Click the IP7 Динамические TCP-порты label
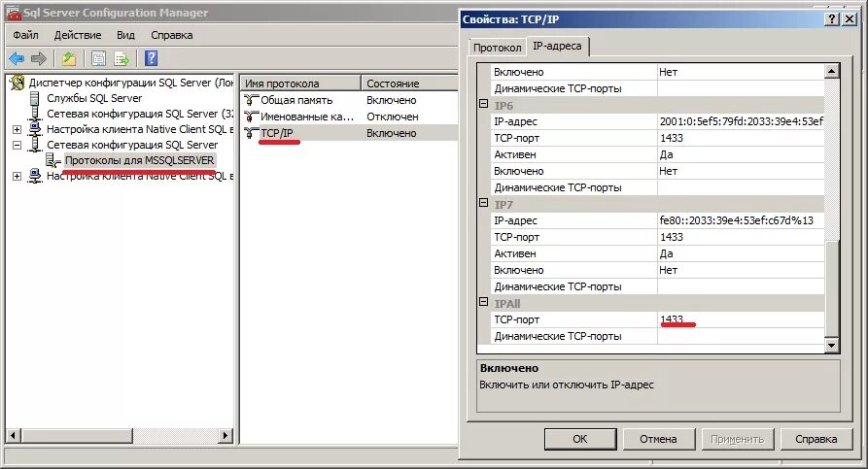 [x=558, y=287]
